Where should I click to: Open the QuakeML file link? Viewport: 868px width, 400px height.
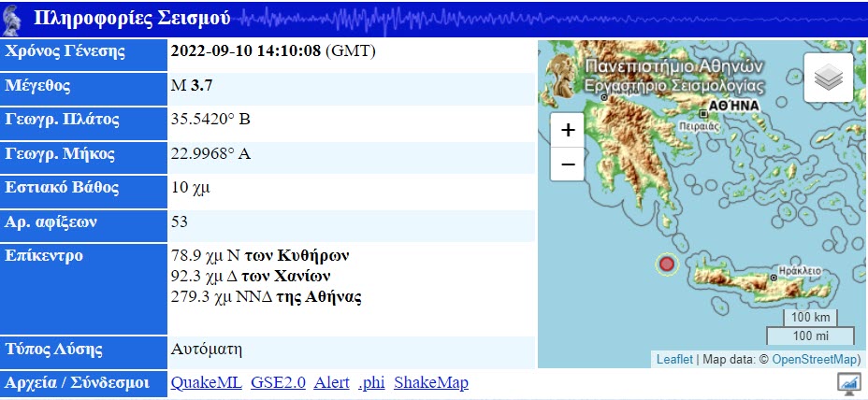point(207,383)
